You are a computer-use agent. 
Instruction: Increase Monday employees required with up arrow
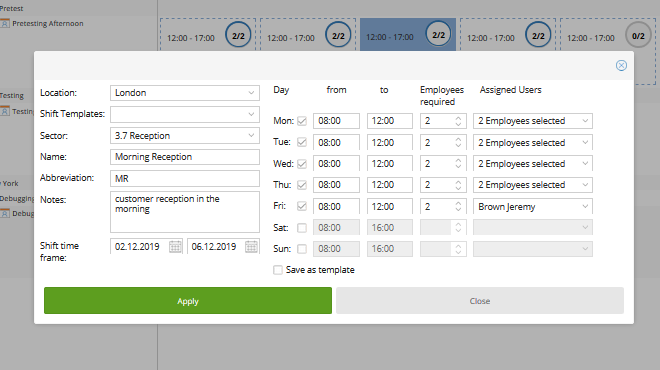[458, 118]
